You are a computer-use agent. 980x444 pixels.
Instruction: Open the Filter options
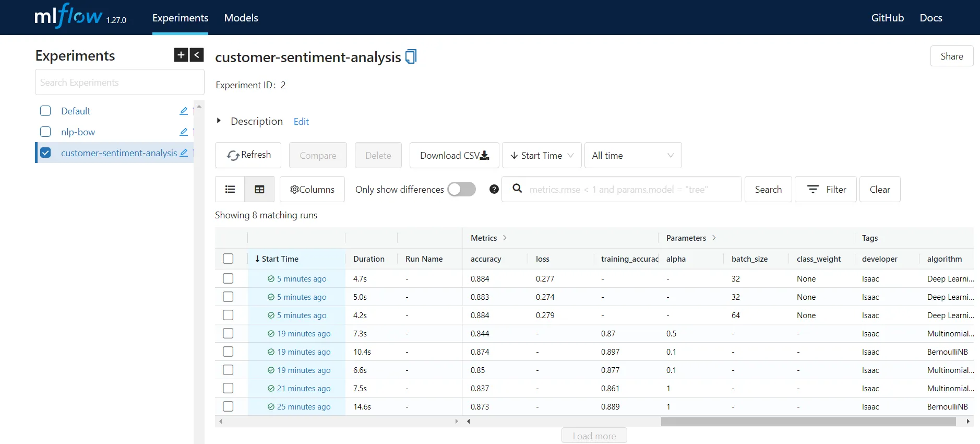(x=826, y=189)
